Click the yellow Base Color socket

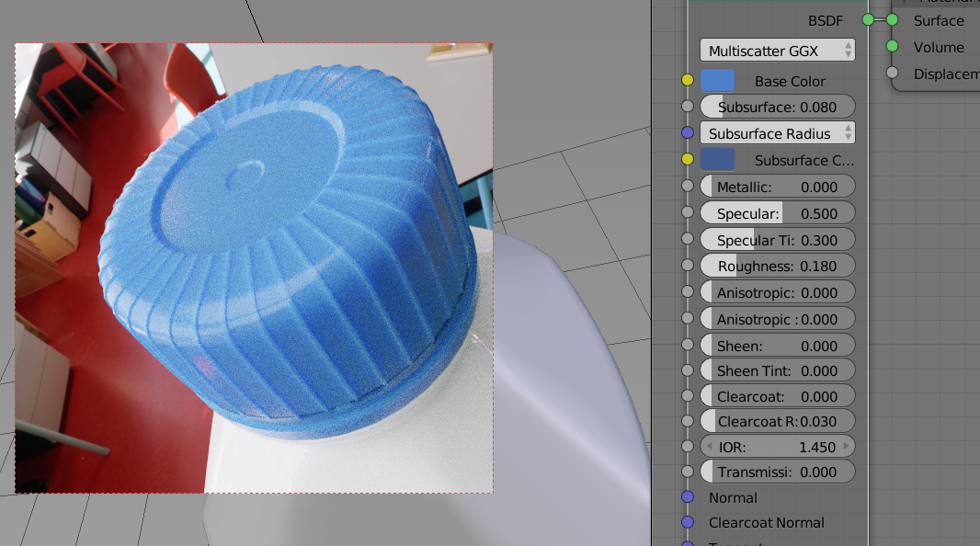coord(688,81)
